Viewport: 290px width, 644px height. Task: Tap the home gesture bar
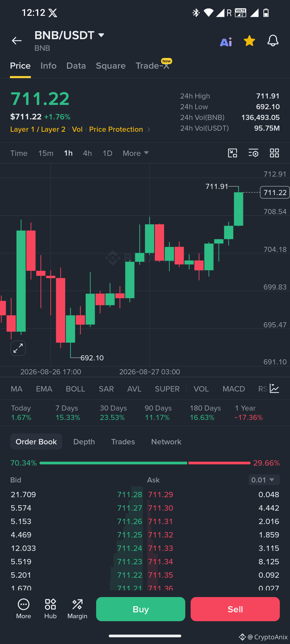pyautogui.click(x=145, y=636)
